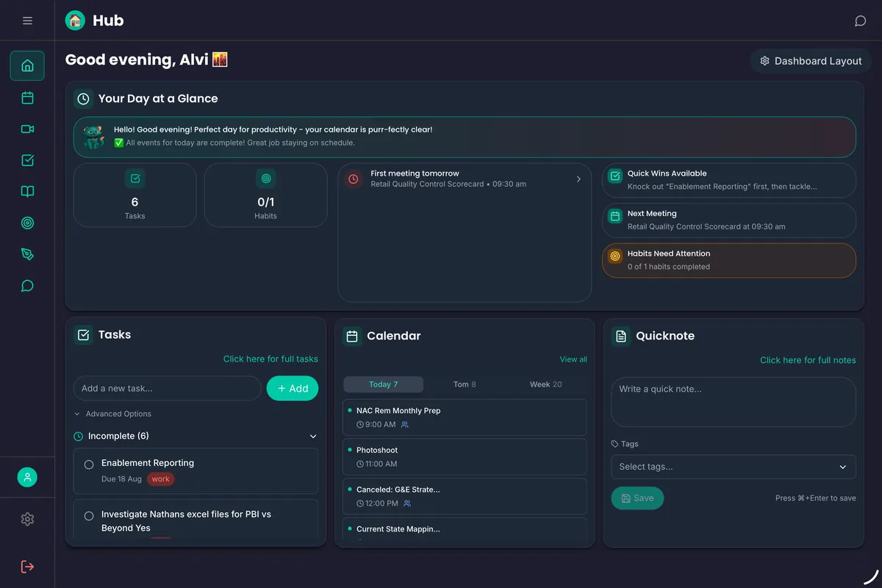Click the clock icon beside Your Day at a Glance
This screenshot has height=588, width=882.
83,98
